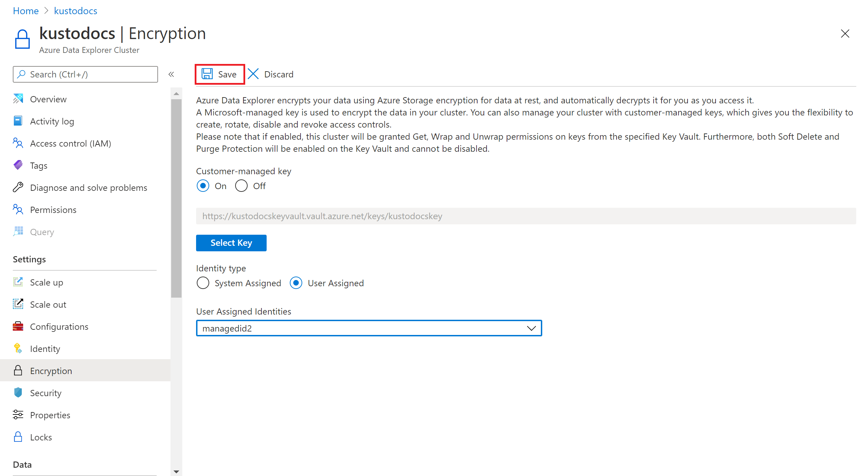Disable Customer-managed key Off radio button
The image size is (868, 476).
[x=241, y=186]
